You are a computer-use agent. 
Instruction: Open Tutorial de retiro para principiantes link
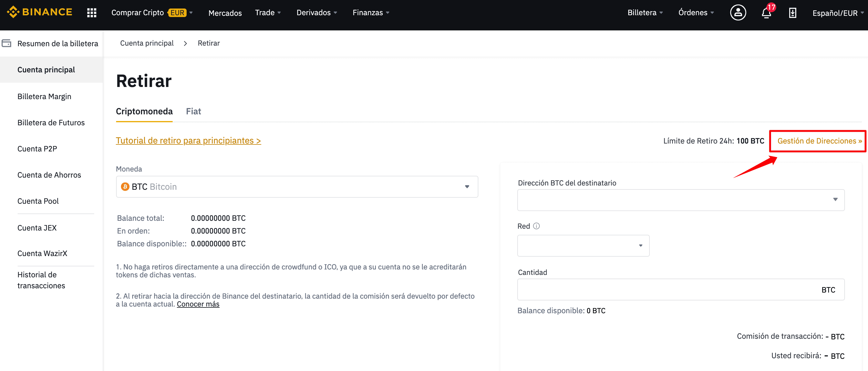188,140
